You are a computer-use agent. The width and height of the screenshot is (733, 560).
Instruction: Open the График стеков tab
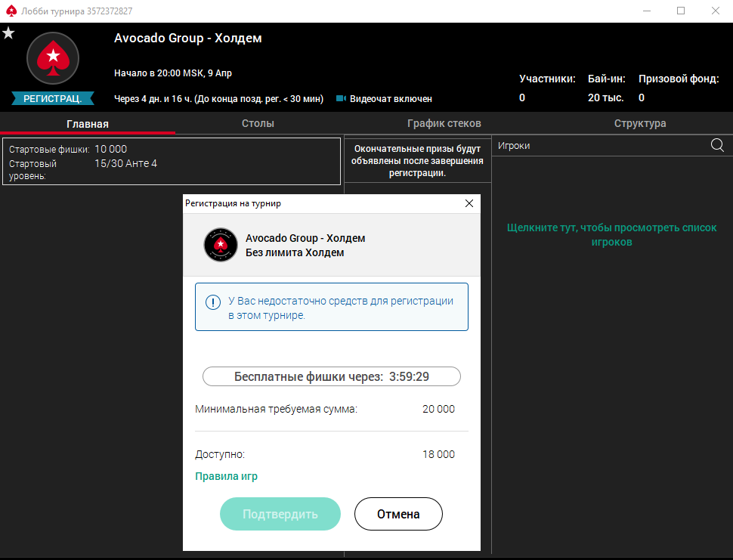click(x=444, y=123)
